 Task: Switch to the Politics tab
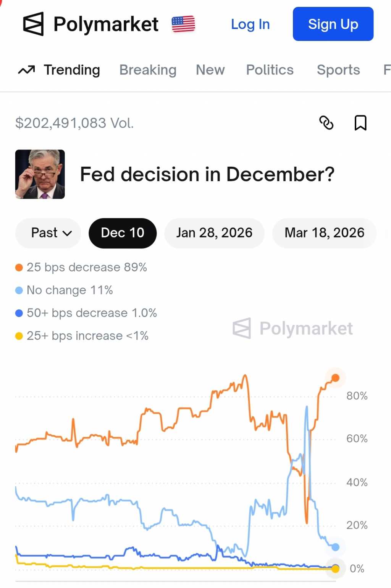pyautogui.click(x=270, y=70)
